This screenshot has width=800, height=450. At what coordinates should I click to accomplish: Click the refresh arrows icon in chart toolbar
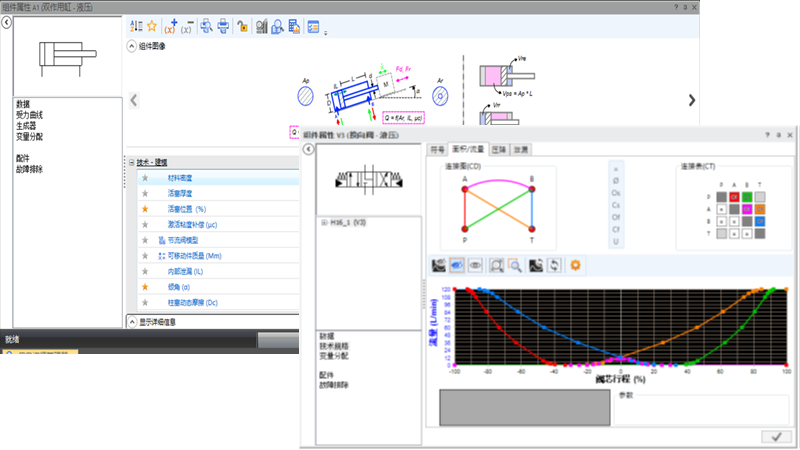[555, 265]
